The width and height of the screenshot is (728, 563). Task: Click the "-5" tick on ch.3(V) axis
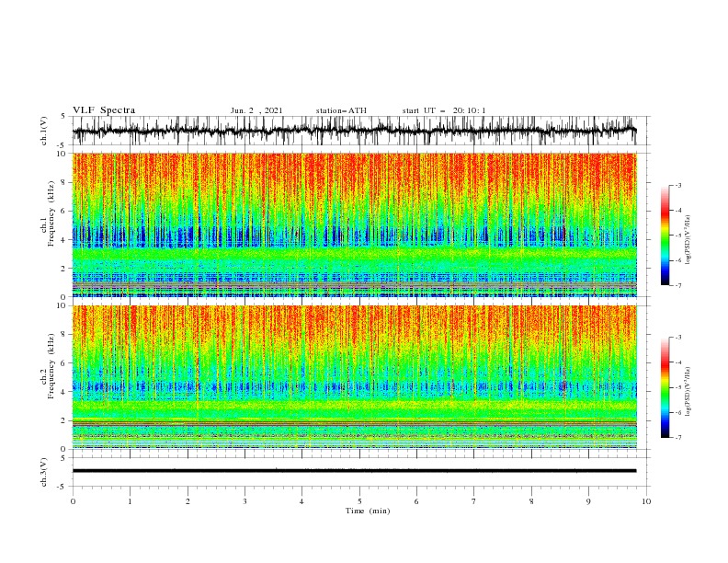coord(61,487)
